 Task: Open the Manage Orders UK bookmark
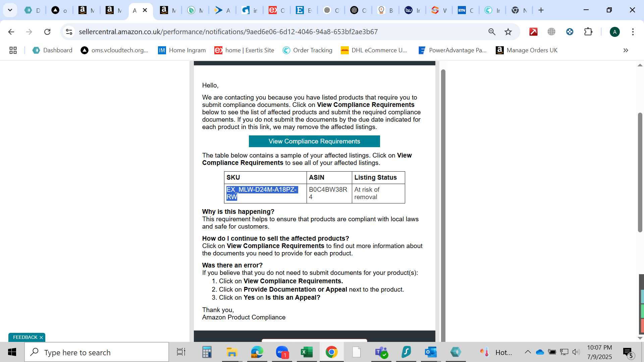tap(527, 50)
